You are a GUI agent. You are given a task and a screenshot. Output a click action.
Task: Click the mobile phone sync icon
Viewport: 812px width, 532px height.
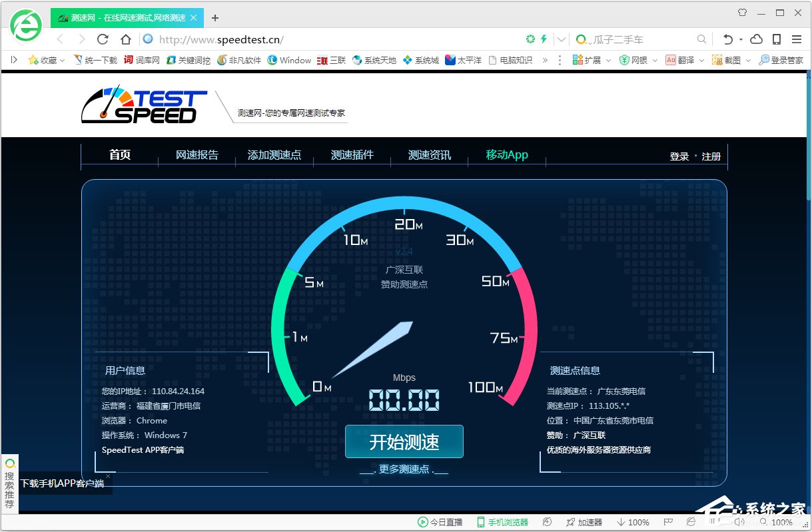[777, 39]
